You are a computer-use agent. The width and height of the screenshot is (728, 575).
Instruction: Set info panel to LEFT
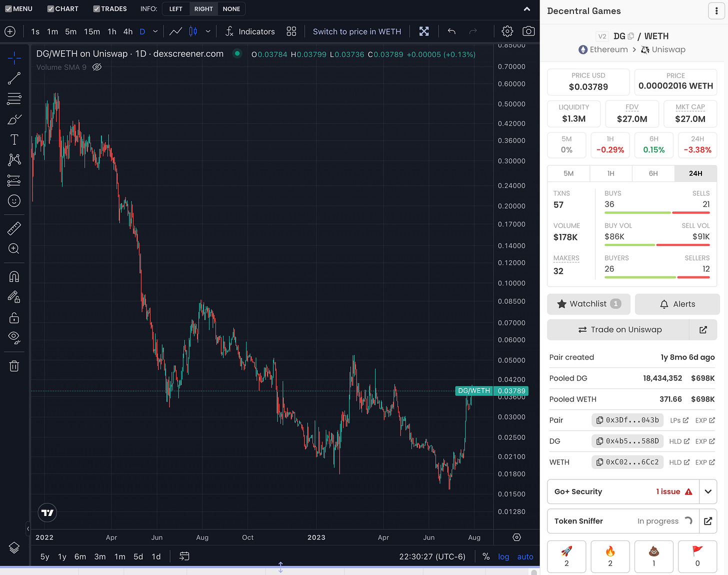tap(176, 9)
